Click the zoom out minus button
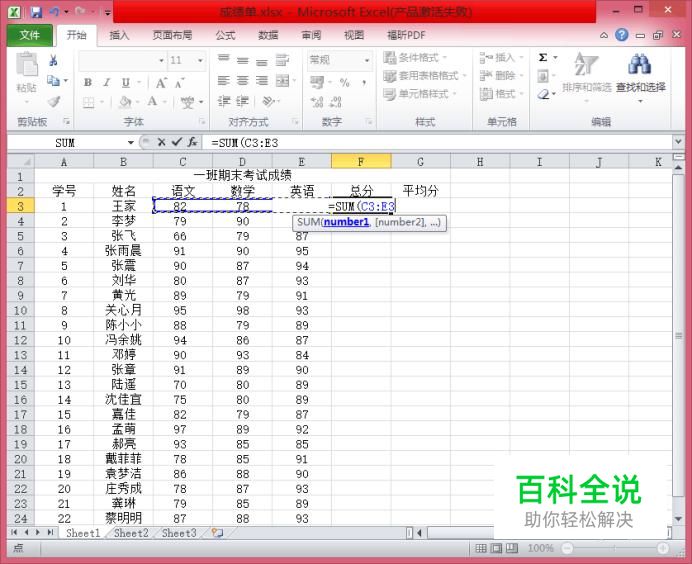The height and width of the screenshot is (564, 692). 567,549
